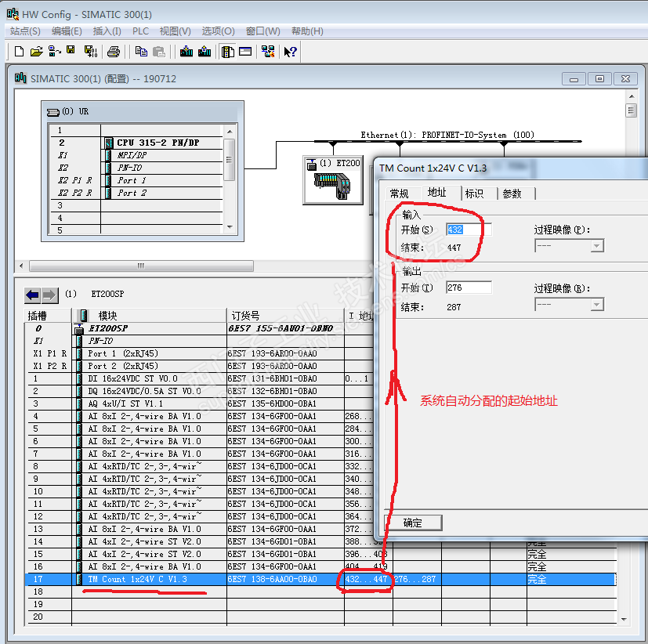Open the 插入(I) menu
The width and height of the screenshot is (648, 644).
click(x=107, y=31)
